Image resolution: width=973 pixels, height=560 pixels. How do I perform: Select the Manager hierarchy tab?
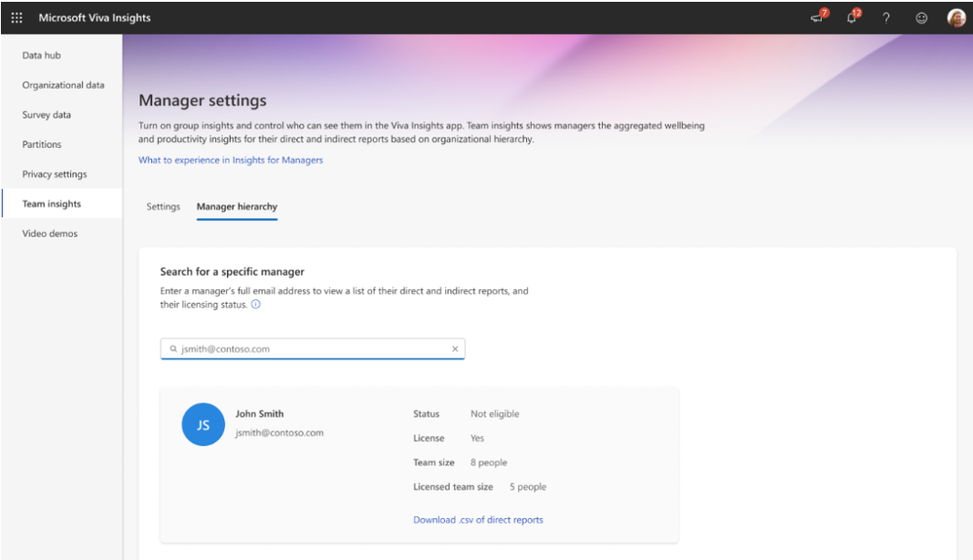237,206
